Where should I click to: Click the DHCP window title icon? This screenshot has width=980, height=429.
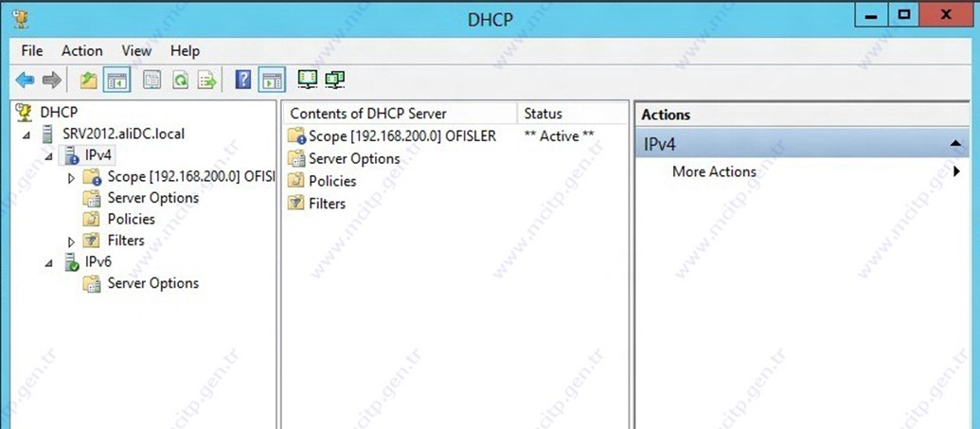point(21,19)
